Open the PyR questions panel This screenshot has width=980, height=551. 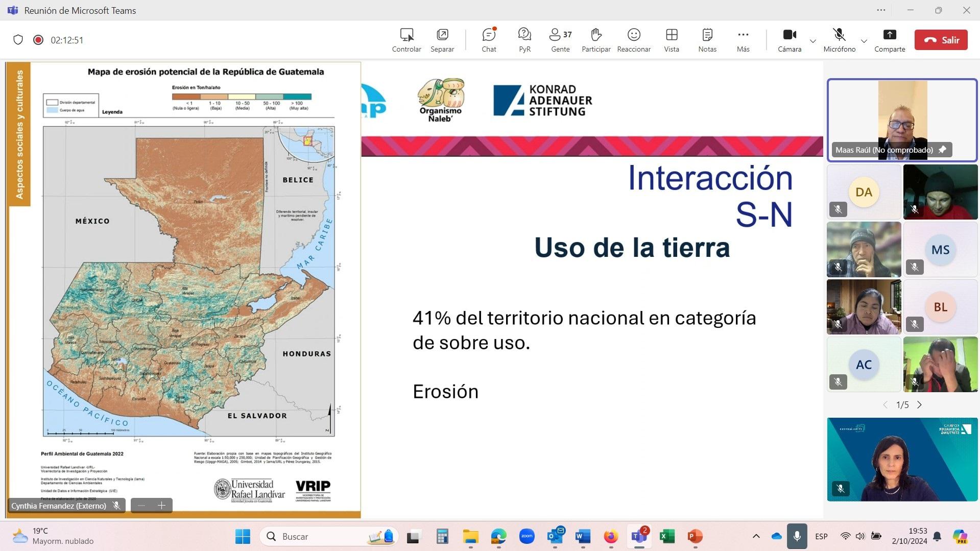(524, 40)
